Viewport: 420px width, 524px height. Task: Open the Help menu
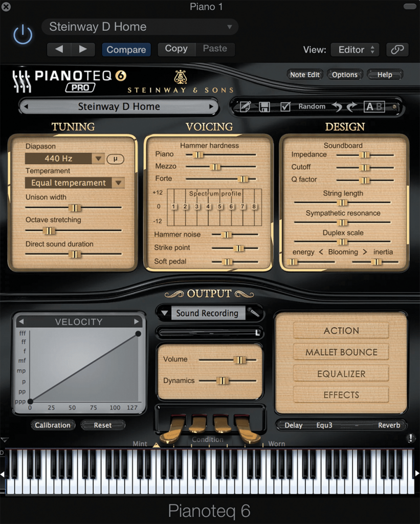385,75
